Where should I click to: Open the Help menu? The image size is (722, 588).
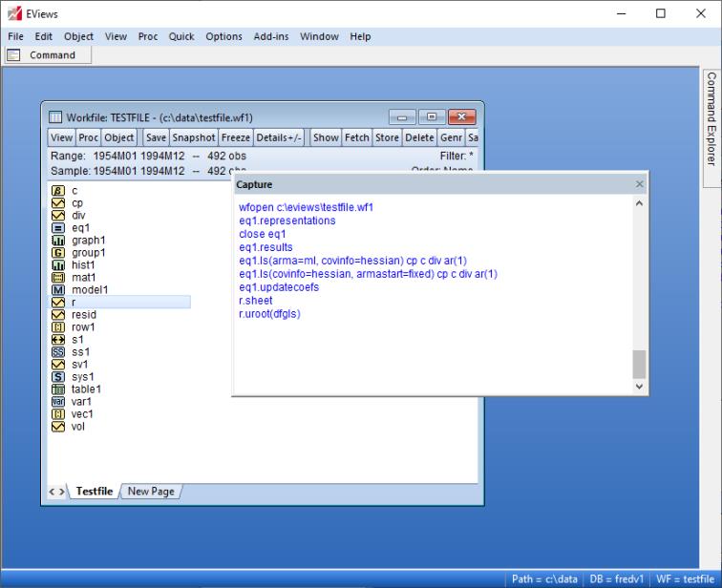pos(360,36)
